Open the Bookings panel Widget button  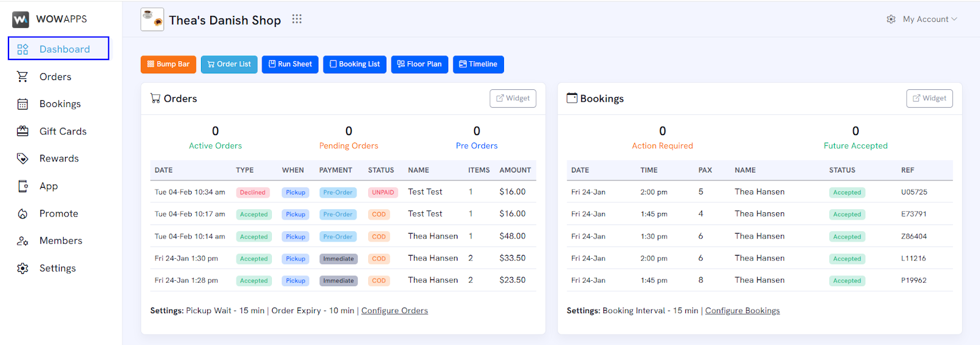click(x=930, y=98)
